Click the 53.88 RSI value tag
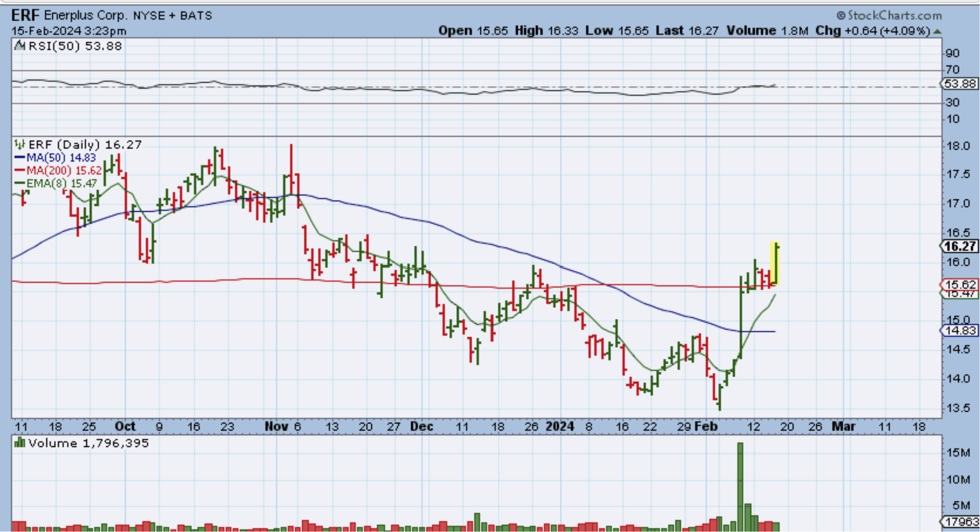The width and height of the screenshot is (980, 532). point(960,83)
